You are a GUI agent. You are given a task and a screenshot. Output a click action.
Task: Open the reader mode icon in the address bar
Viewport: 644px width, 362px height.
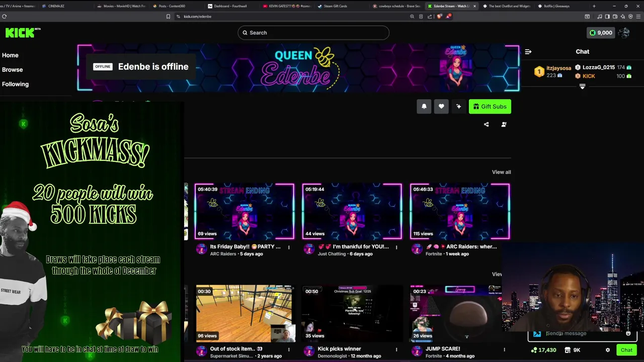coord(421,16)
